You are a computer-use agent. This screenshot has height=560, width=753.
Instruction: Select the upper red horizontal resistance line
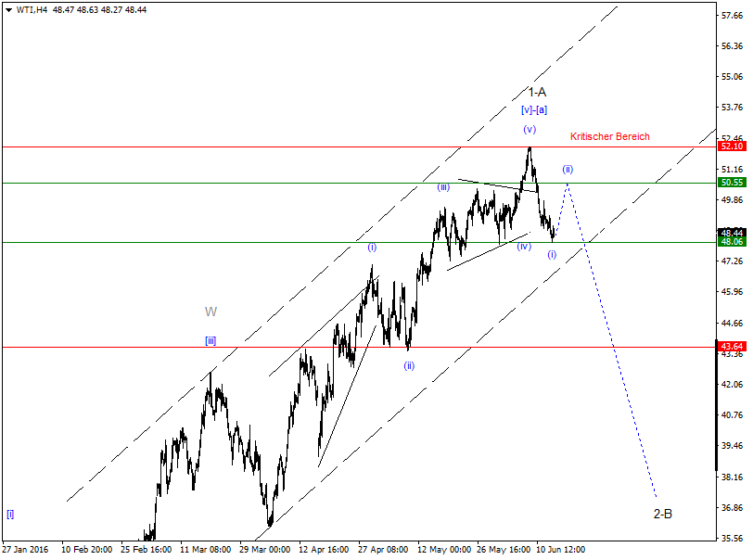point(278,146)
